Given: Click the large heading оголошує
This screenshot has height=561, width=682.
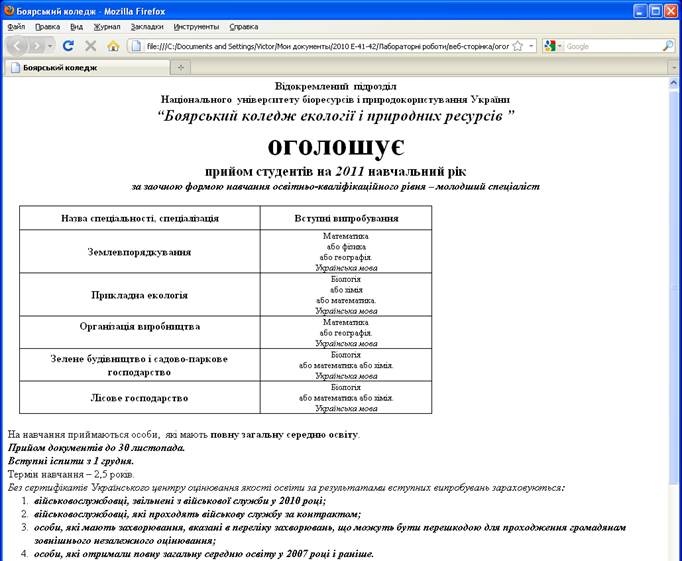Looking at the screenshot, I should 336,146.
